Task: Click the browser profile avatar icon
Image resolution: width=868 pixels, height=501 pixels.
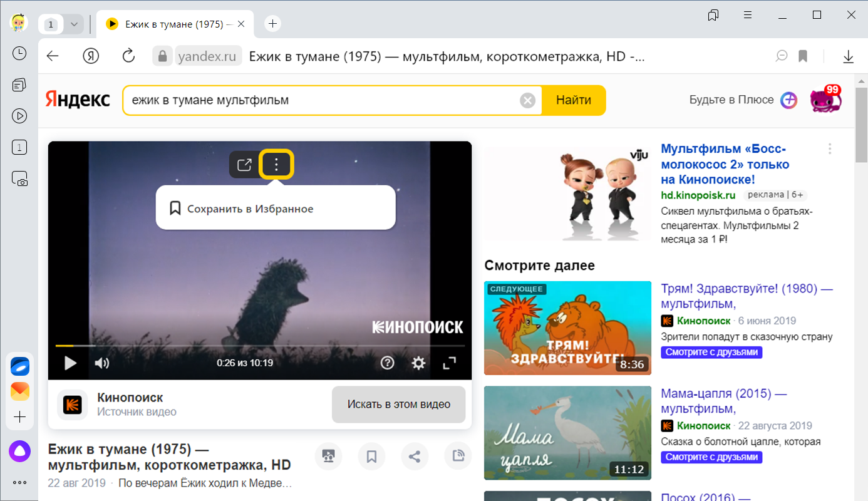Action: pos(19,24)
